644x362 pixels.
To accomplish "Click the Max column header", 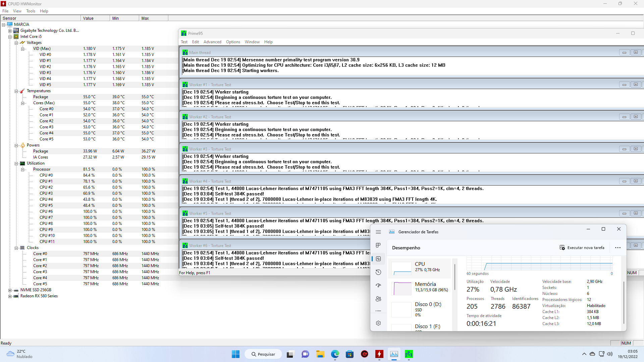I will point(154,18).
